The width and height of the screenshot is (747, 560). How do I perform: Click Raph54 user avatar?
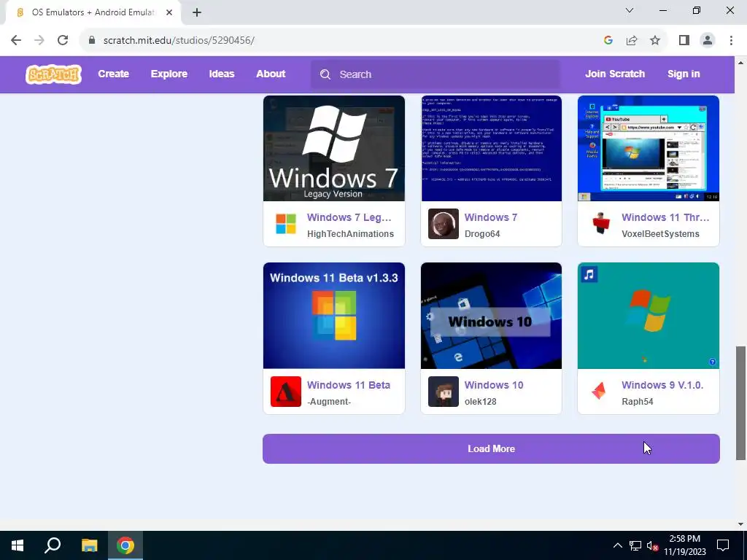click(x=600, y=392)
